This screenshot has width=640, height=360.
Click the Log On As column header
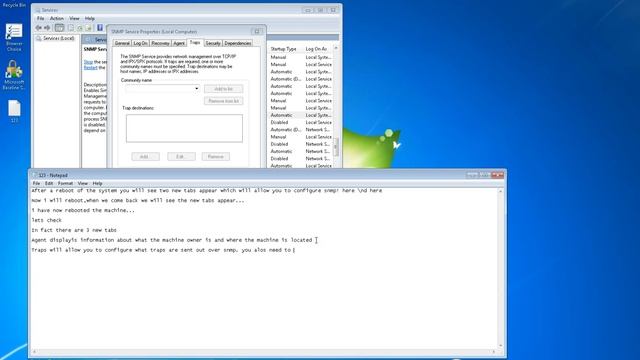click(x=316, y=49)
